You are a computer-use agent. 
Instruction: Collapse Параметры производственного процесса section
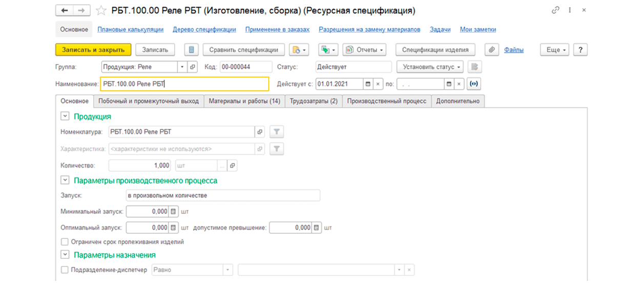click(x=65, y=180)
